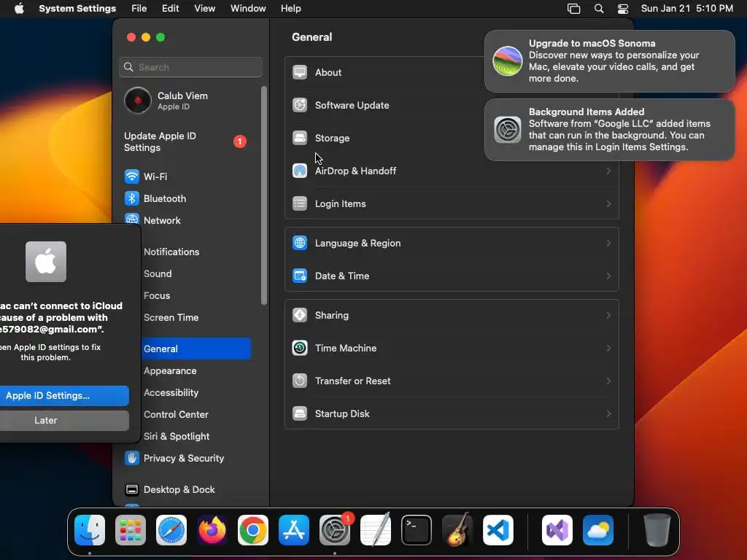
Task: Launch Google Chrome from the Dock
Action: [253, 530]
